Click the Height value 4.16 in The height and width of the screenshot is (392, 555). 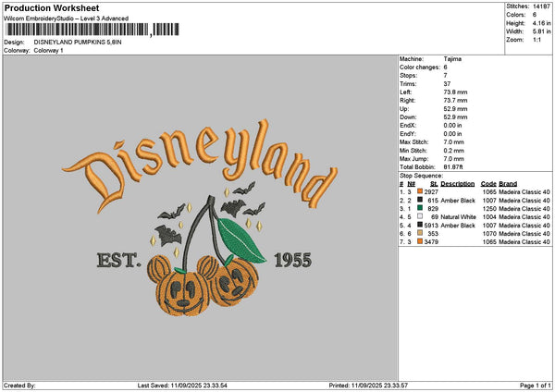[x=541, y=23]
